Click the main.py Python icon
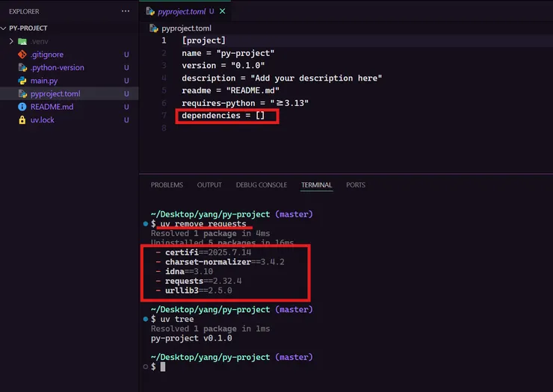This screenshot has height=392, width=553. coord(22,81)
